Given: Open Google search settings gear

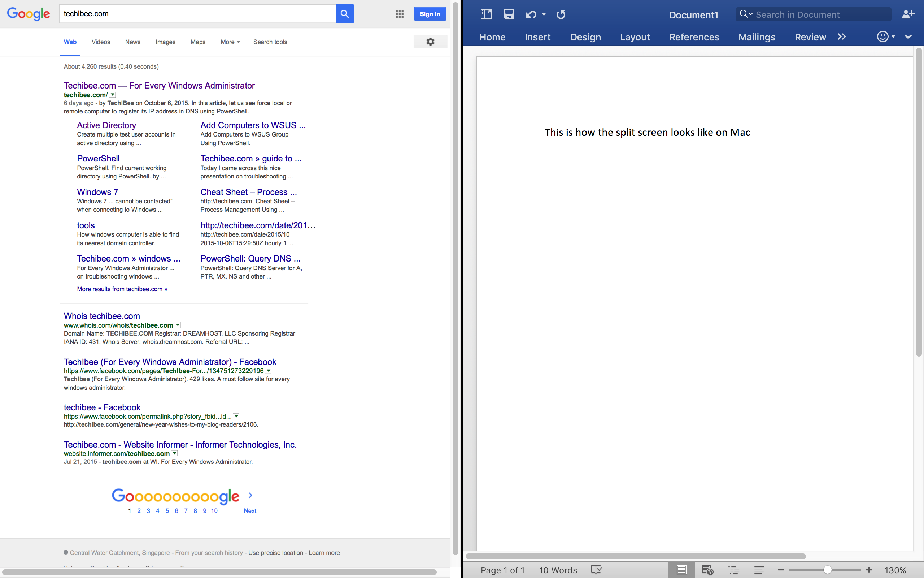Looking at the screenshot, I should click(x=430, y=42).
